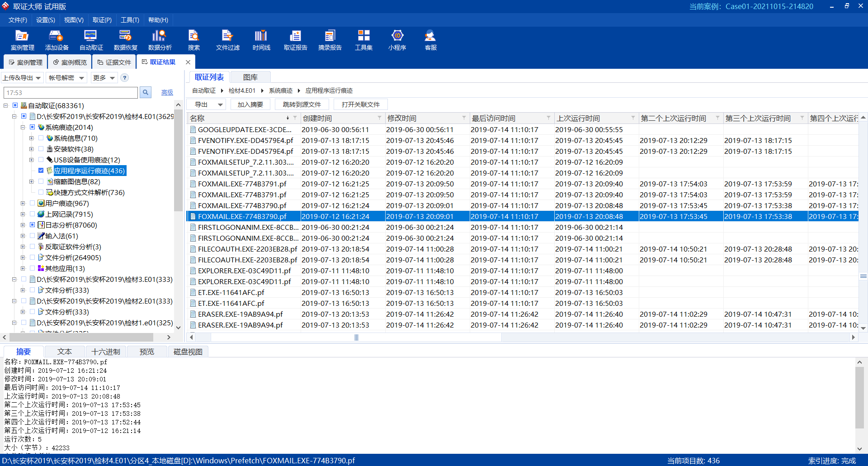Switch to the 图库 tab
The image size is (868, 466).
(x=250, y=77)
